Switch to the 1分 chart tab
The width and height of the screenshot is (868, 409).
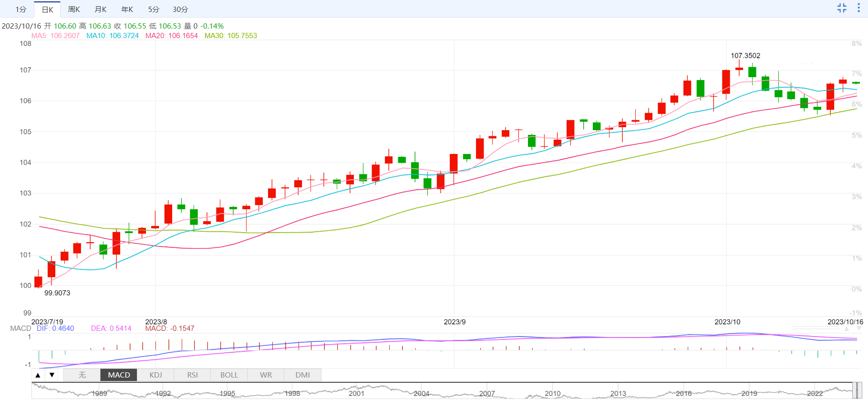[x=21, y=9]
